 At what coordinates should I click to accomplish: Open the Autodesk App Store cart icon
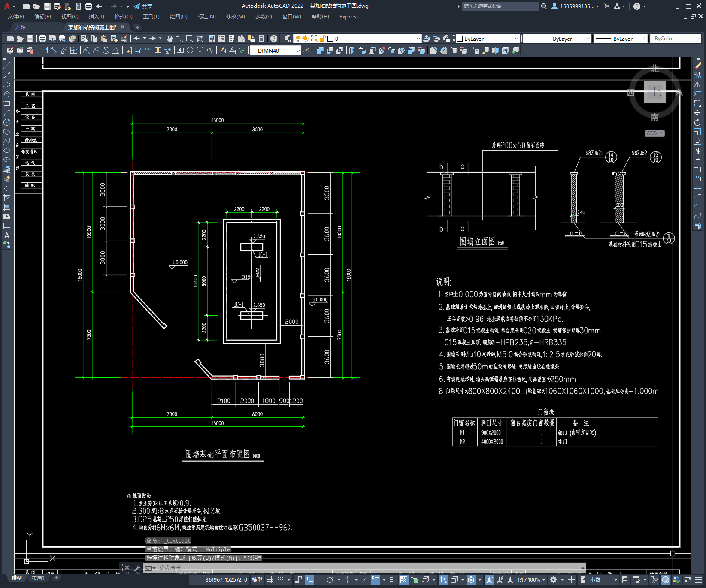(607, 6)
